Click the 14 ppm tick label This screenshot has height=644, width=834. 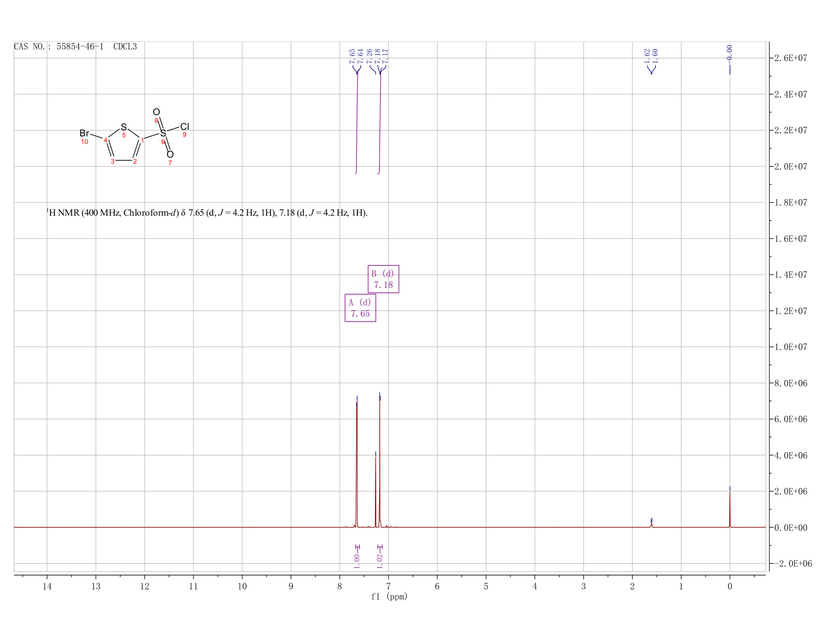pyautogui.click(x=47, y=586)
